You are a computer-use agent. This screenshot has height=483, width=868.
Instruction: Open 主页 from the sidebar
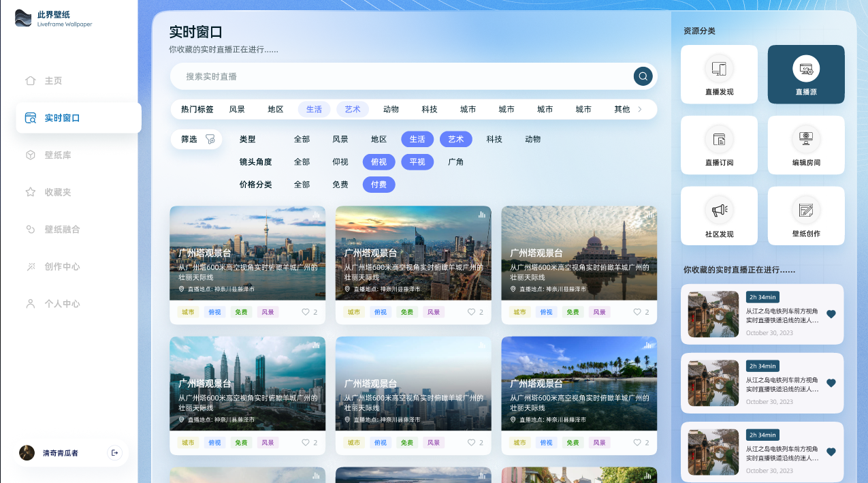[53, 81]
